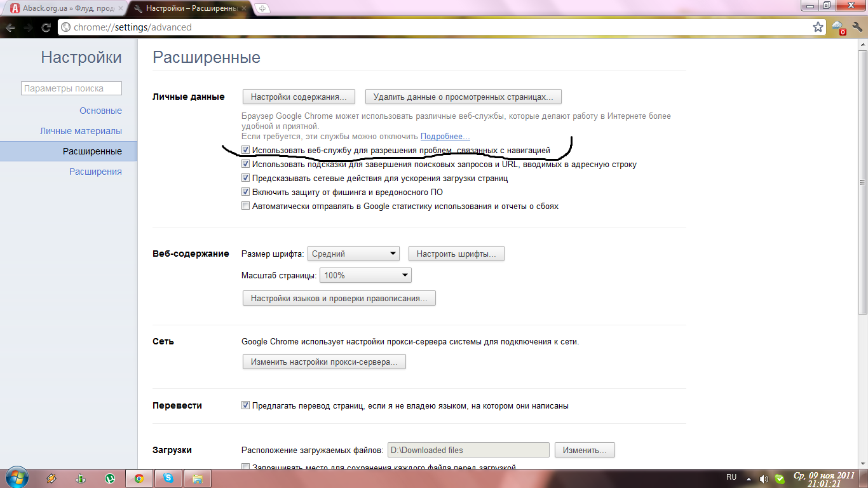Go back with the browser back arrow
Screen dimensions: 868x488
[x=10, y=27]
